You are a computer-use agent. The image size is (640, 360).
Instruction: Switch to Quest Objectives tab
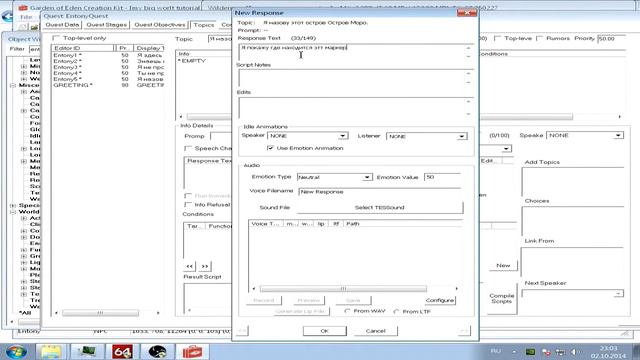[x=160, y=25]
